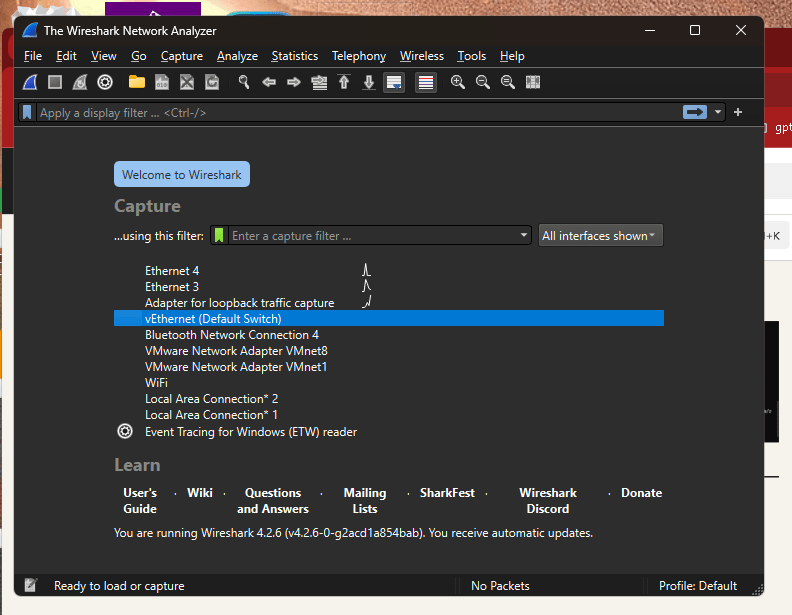Screen dimensions: 792x615
Task: Select VMware Network Adapter VMnet1
Action: pos(389,367)
